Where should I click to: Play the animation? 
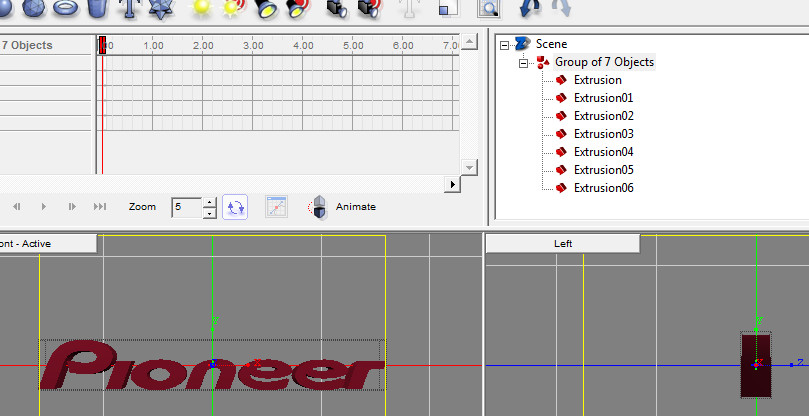point(44,207)
